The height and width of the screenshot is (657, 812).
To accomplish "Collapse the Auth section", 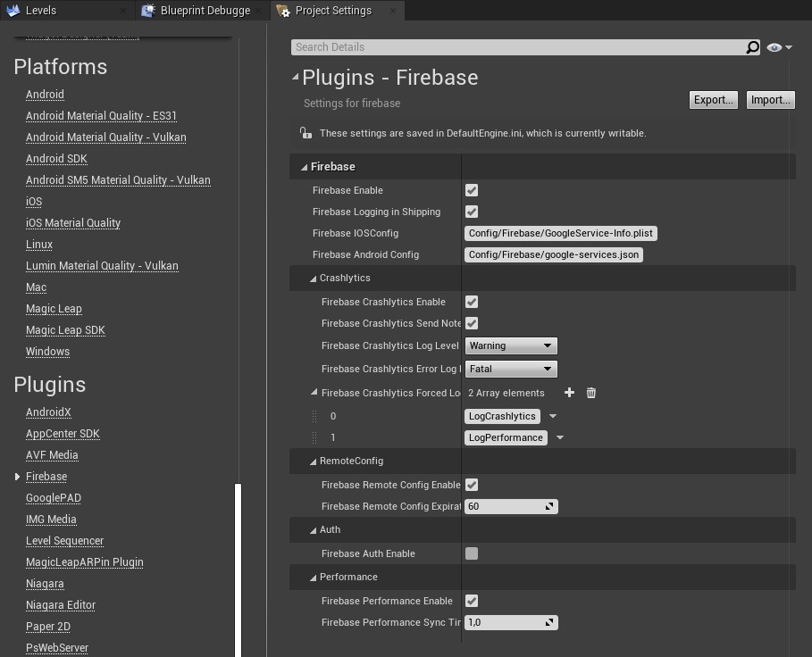I will pos(313,530).
